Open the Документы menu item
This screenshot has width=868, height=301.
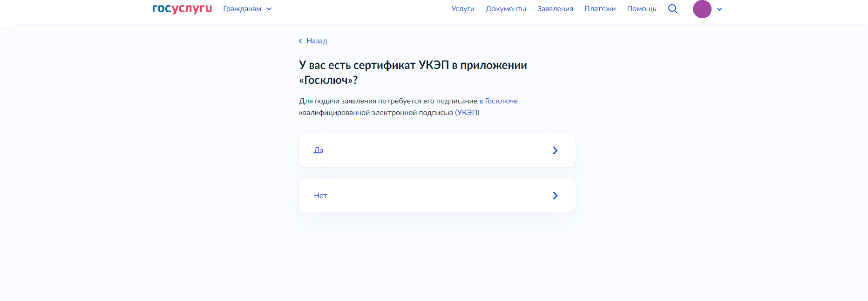point(506,9)
